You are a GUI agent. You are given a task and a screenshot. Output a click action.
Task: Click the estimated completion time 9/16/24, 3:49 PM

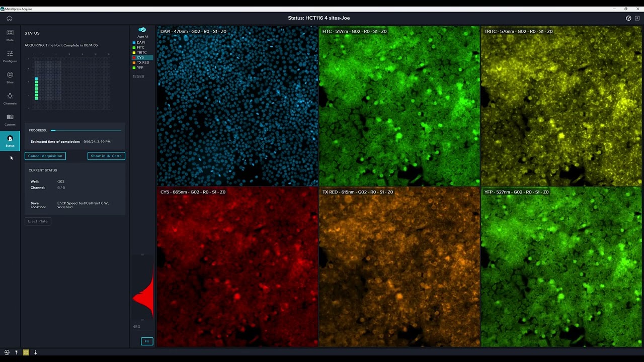tap(97, 142)
